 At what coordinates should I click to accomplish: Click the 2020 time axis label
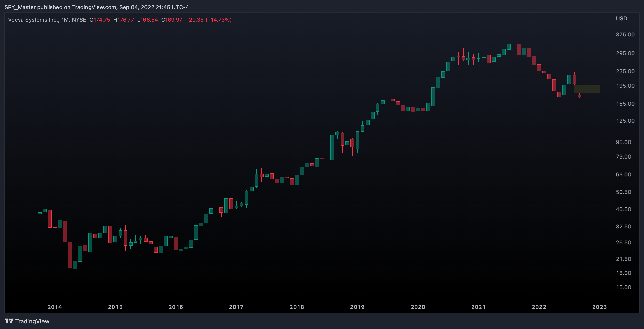[x=418, y=307]
